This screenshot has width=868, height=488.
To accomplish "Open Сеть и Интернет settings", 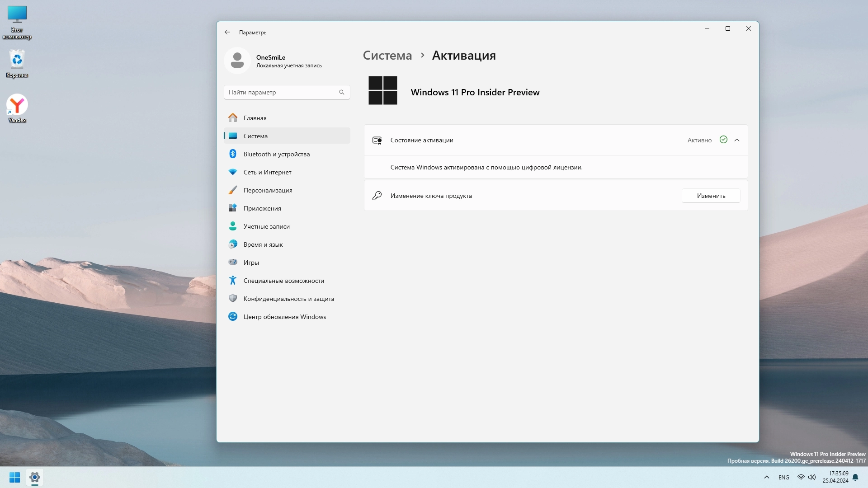I will click(267, 172).
